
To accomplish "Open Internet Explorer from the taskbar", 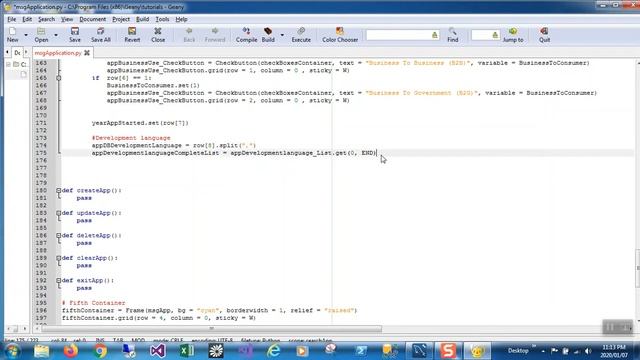I will (273, 351).
